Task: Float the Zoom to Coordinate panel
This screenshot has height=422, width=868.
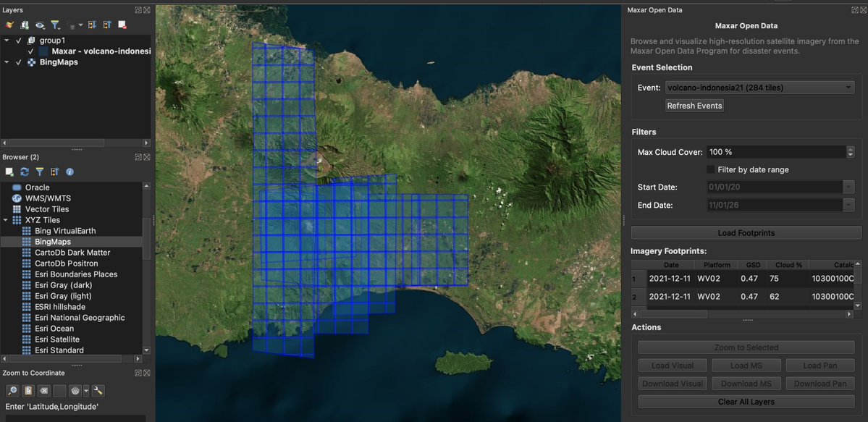Action: tap(138, 373)
